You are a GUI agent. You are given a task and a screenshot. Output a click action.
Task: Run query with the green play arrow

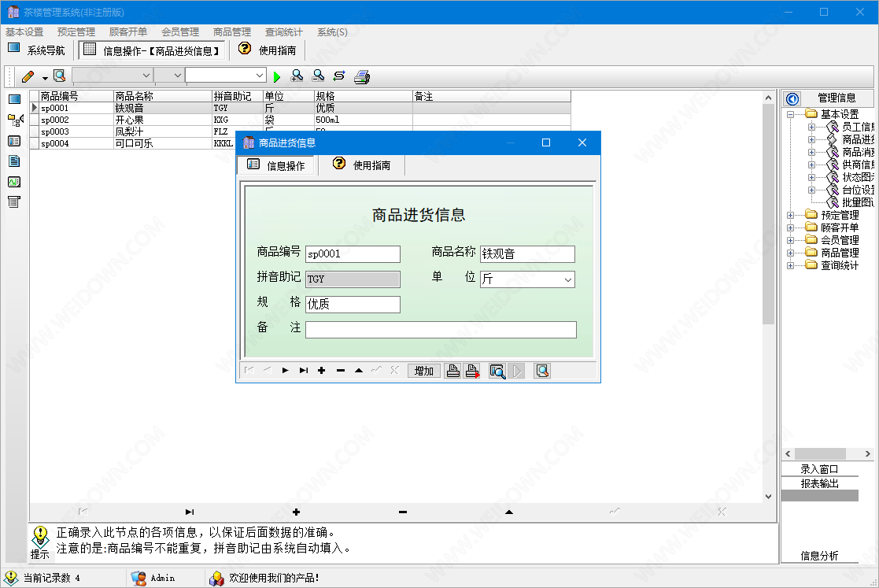(x=277, y=77)
